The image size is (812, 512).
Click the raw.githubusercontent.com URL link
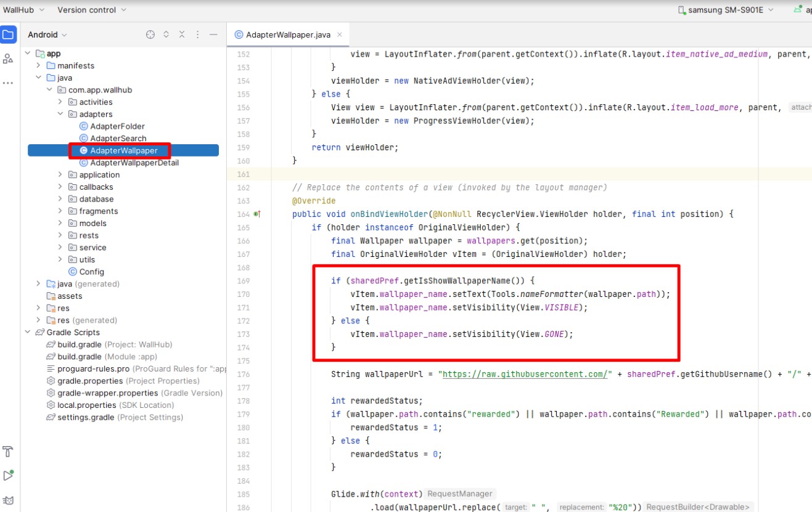point(526,374)
